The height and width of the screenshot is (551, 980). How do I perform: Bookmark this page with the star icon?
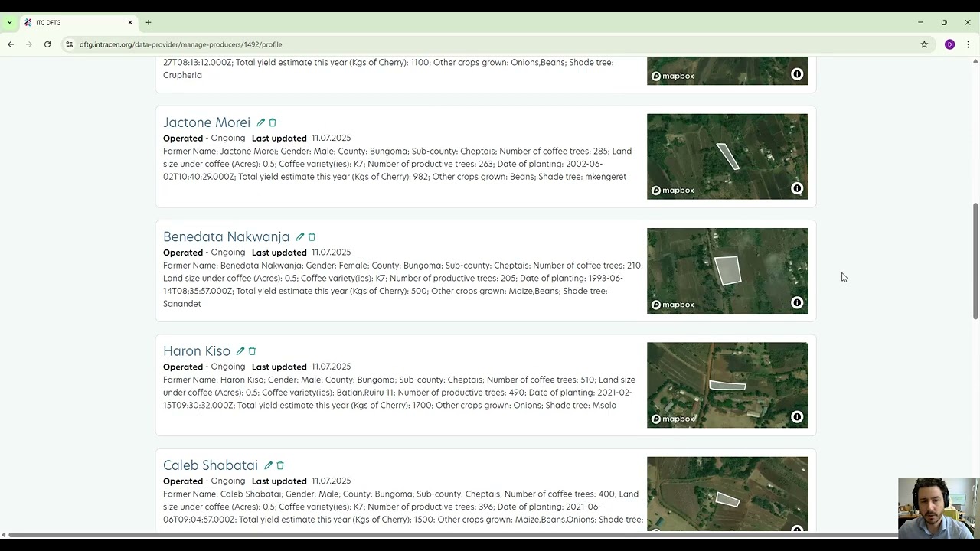[x=924, y=44]
